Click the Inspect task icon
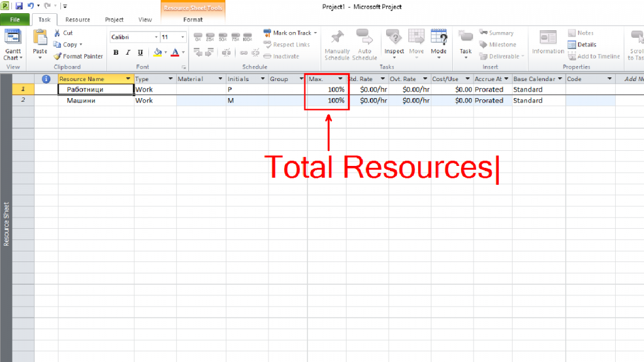This screenshot has width=644, height=362. 394,37
